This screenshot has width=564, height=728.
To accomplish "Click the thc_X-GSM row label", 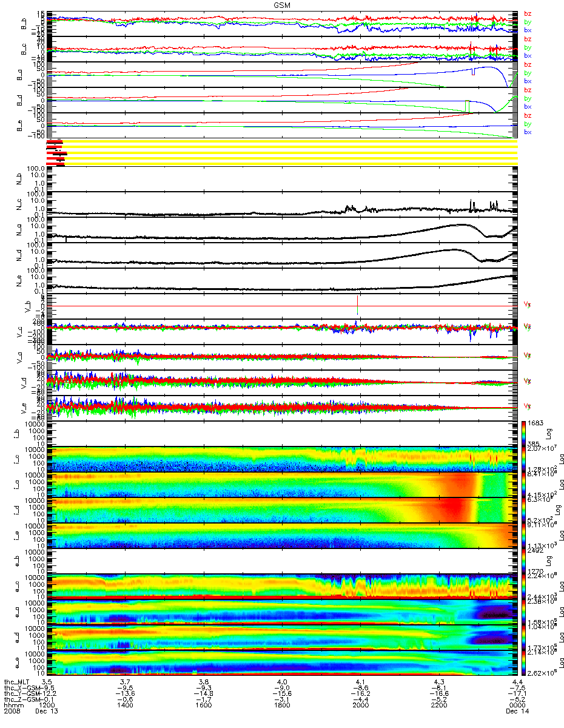I will point(21,689).
